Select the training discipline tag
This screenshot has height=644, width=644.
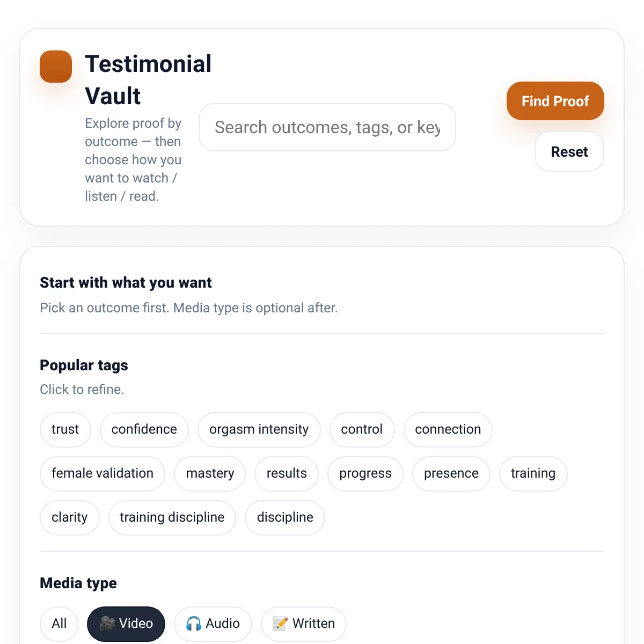(x=172, y=517)
